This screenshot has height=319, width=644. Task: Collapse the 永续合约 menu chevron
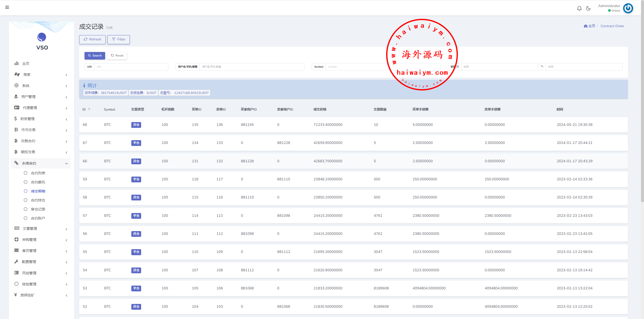tap(66, 164)
